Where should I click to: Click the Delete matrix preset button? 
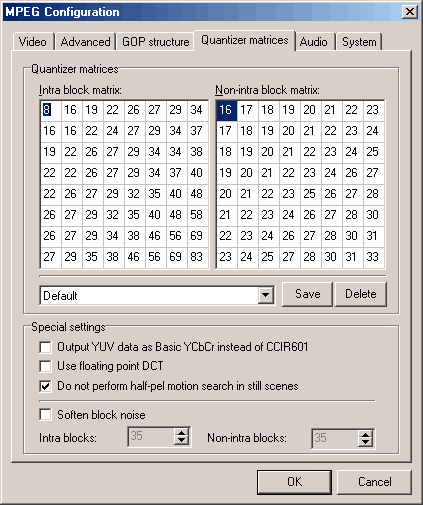(x=361, y=294)
